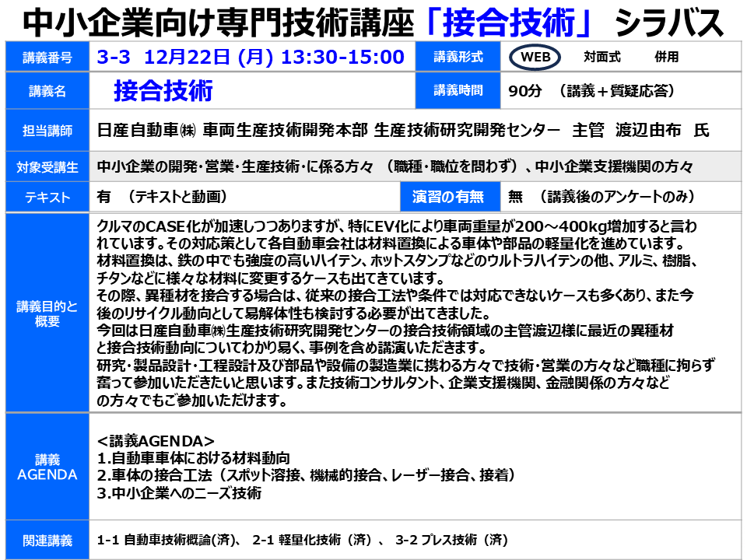The image size is (747, 560).
Task: Click the 講義時間 label cell
Action: [x=458, y=91]
